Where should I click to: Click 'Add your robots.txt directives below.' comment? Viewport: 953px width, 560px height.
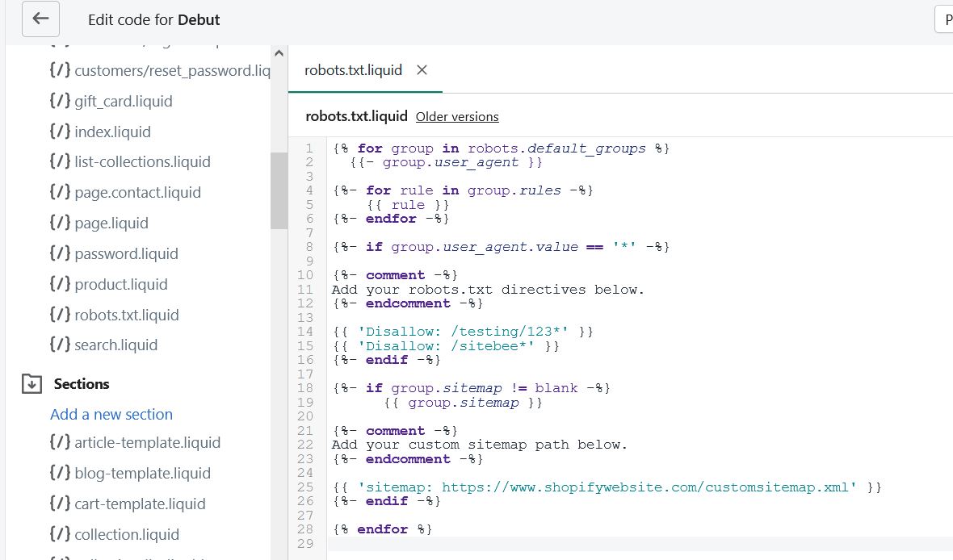[x=488, y=290]
